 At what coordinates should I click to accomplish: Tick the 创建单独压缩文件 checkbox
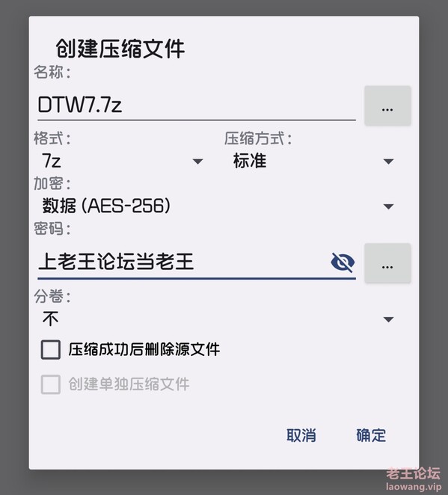coord(51,384)
